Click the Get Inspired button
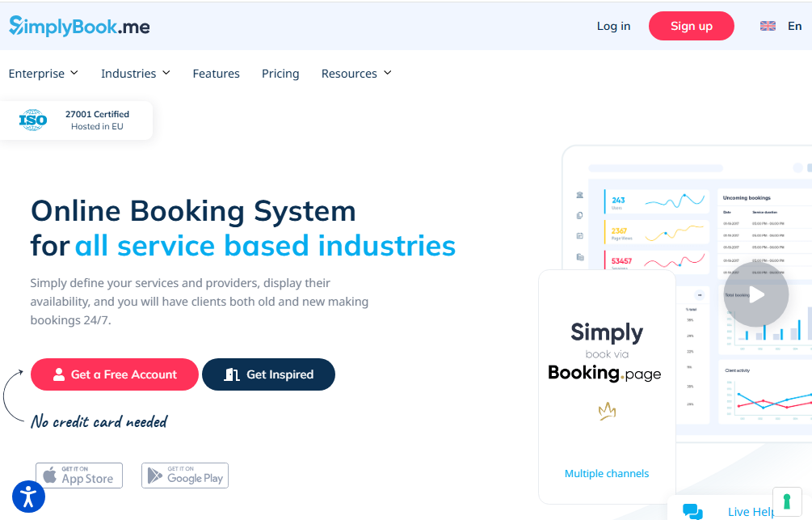Image resolution: width=812 pixels, height=520 pixels. [268, 374]
